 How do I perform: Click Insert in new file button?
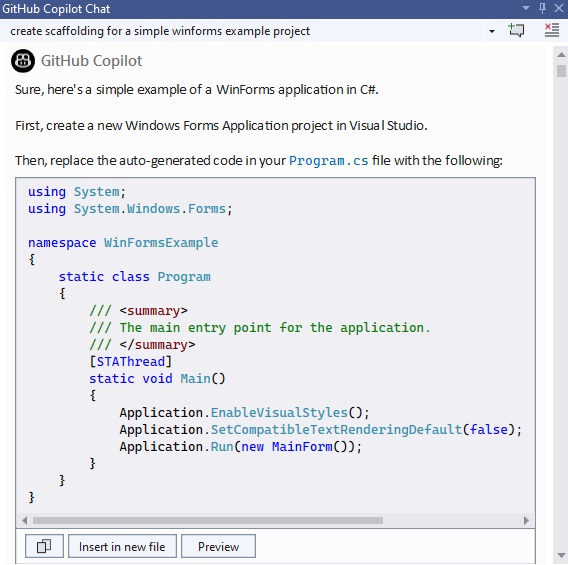pyautogui.click(x=122, y=546)
